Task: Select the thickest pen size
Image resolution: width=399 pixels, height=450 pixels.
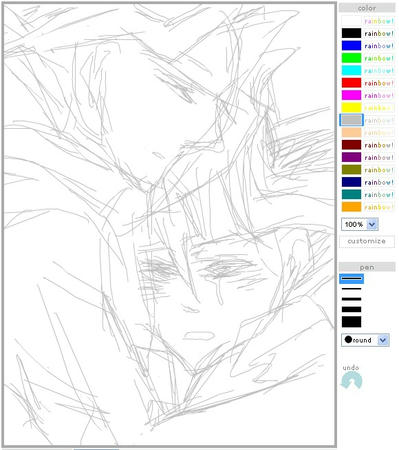Action: [351, 322]
